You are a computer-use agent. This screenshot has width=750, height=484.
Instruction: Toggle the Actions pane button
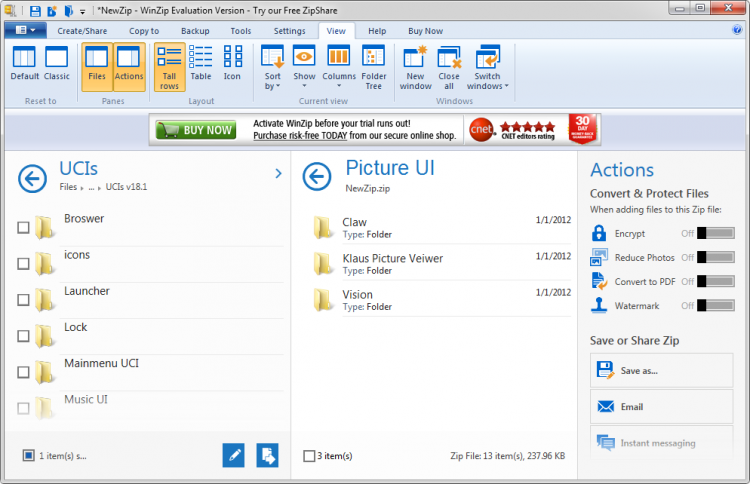pyautogui.click(x=129, y=66)
